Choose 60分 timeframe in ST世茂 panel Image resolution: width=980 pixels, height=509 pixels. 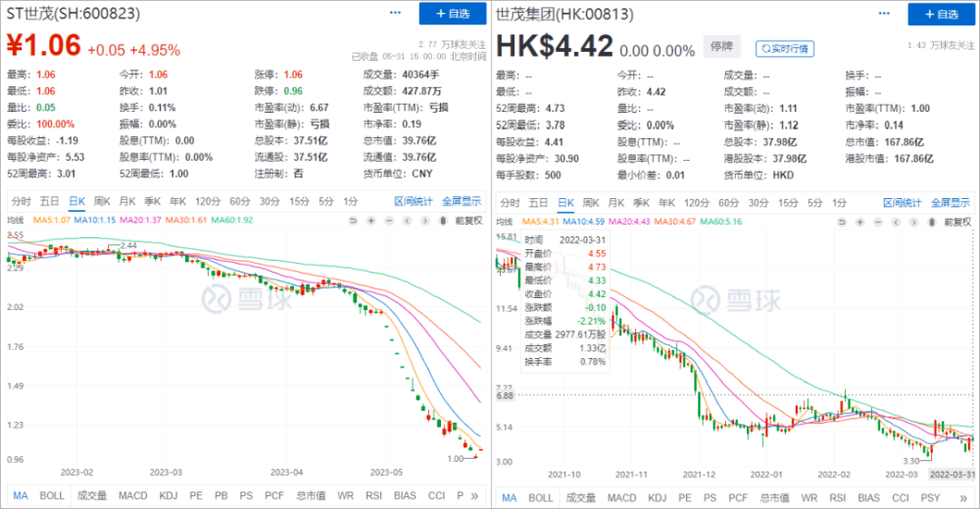click(x=239, y=201)
